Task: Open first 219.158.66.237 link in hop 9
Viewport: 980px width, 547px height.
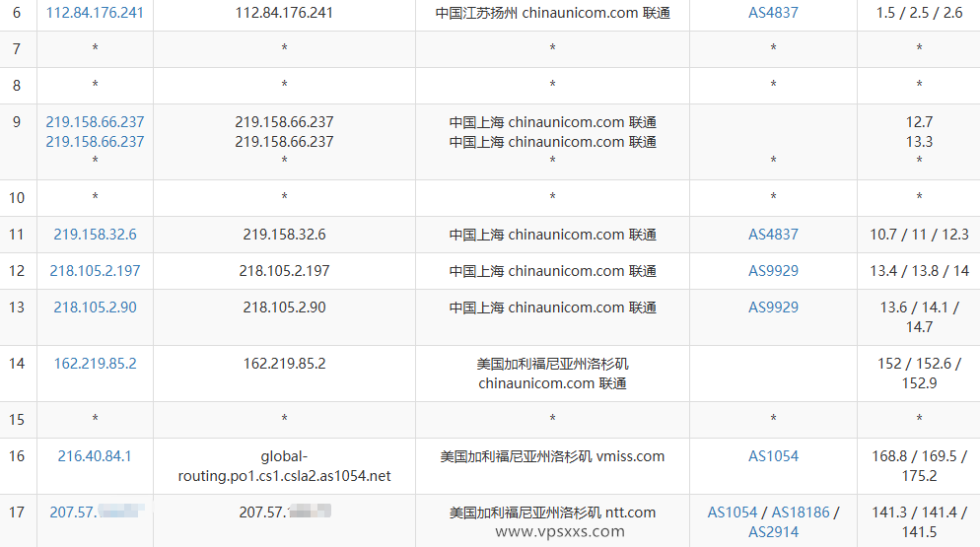Action: [x=95, y=122]
